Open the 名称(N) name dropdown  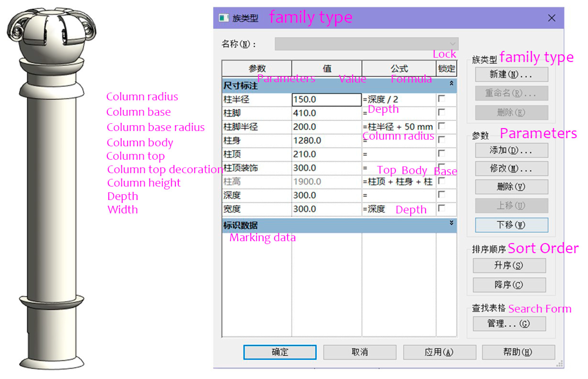[x=453, y=44]
